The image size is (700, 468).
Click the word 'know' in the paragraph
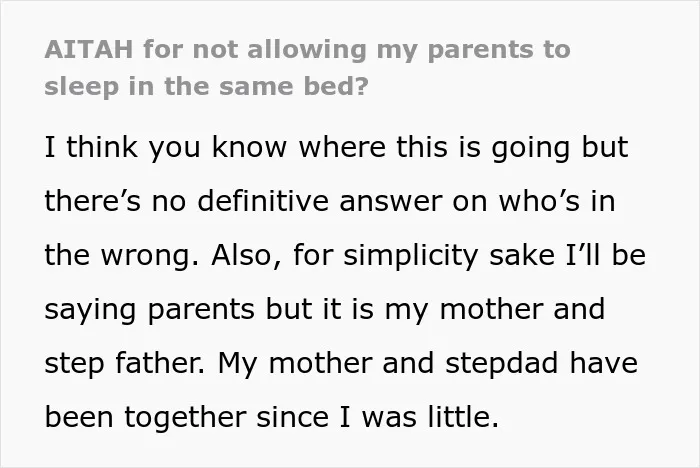click(249, 146)
